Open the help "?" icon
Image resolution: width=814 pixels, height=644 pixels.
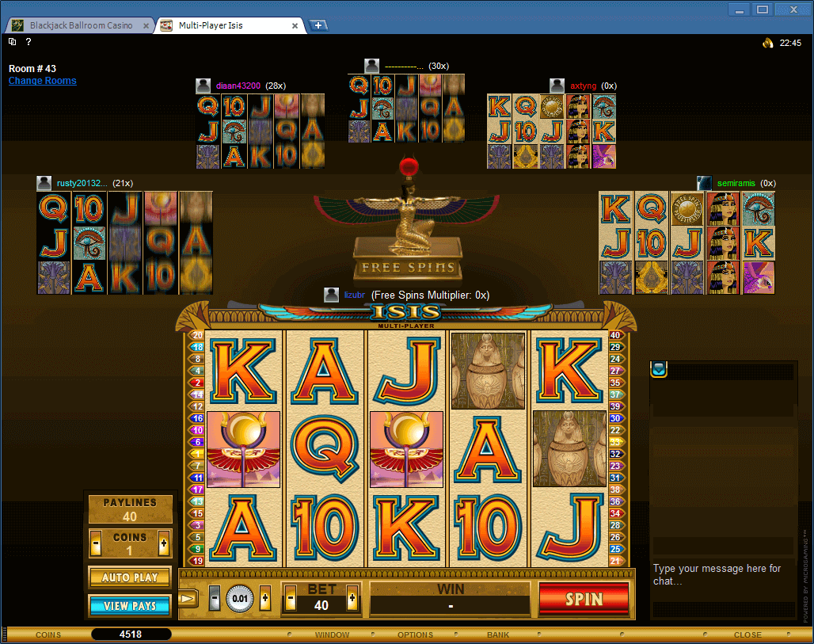click(29, 42)
